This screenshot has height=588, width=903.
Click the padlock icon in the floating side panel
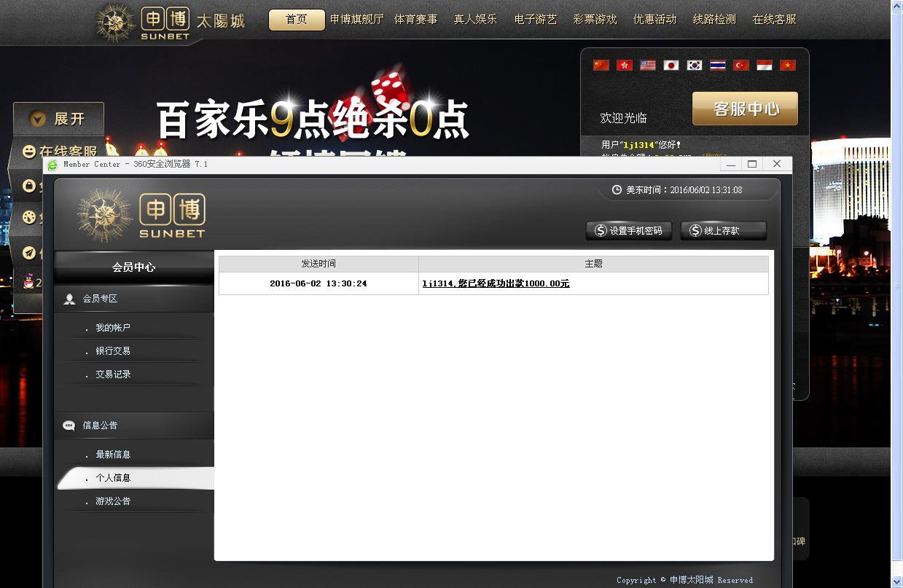(29, 187)
